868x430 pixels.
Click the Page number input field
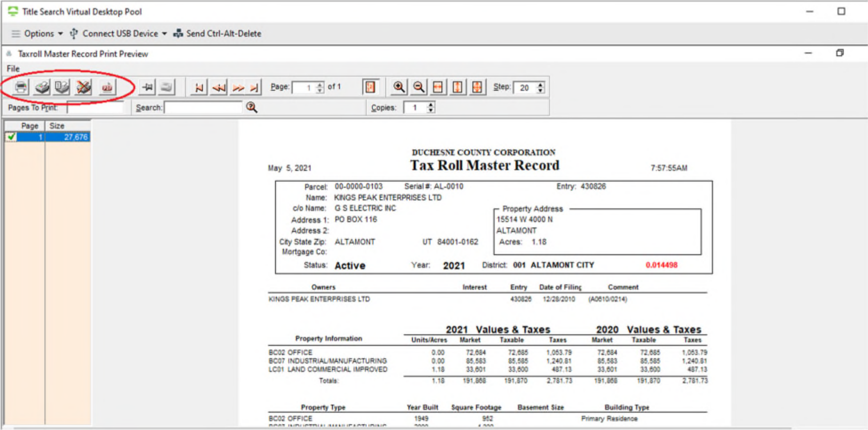pyautogui.click(x=304, y=87)
